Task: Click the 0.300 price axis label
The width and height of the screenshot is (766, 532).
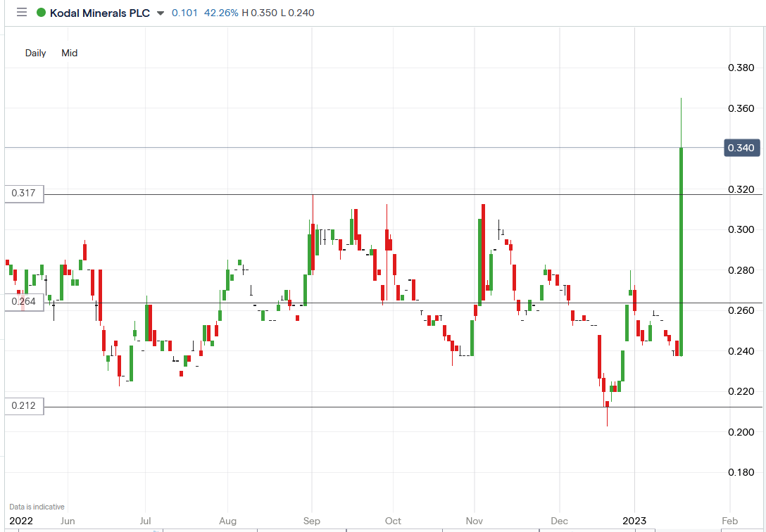Action: tap(741, 229)
